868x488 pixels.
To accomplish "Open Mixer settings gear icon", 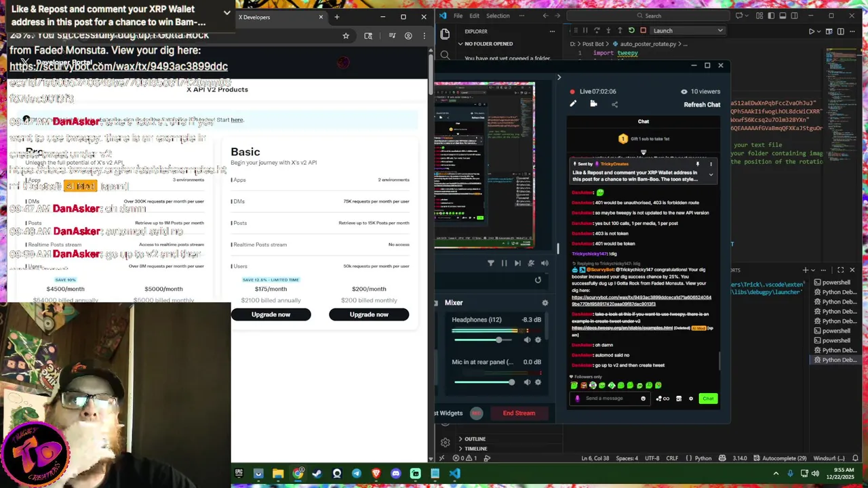I will 545,303.
